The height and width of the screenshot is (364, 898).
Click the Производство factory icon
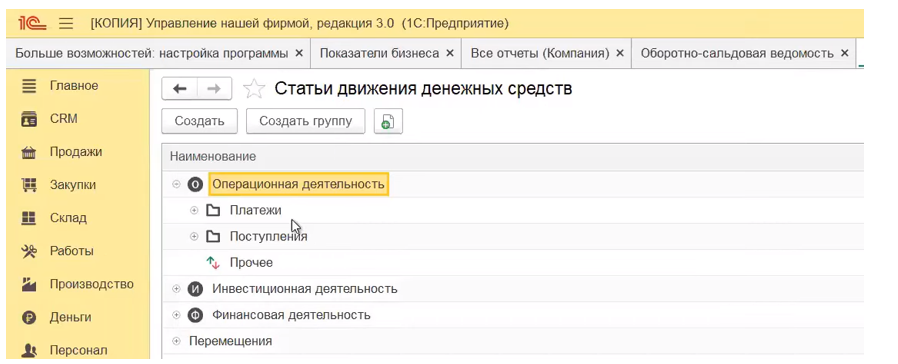click(29, 284)
